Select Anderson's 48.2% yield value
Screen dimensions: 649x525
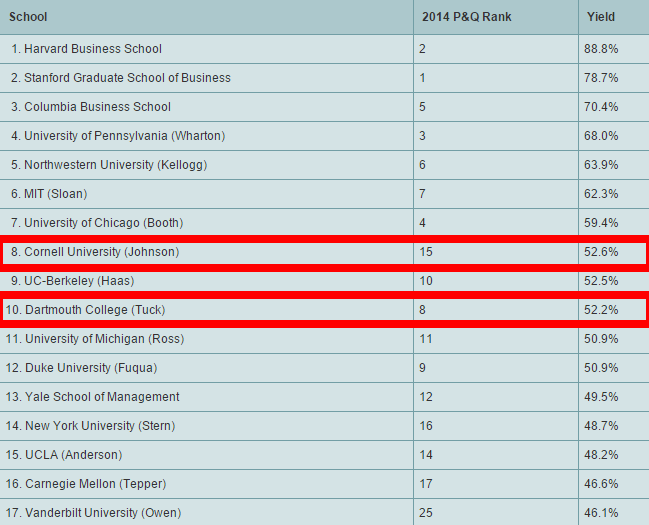point(601,455)
